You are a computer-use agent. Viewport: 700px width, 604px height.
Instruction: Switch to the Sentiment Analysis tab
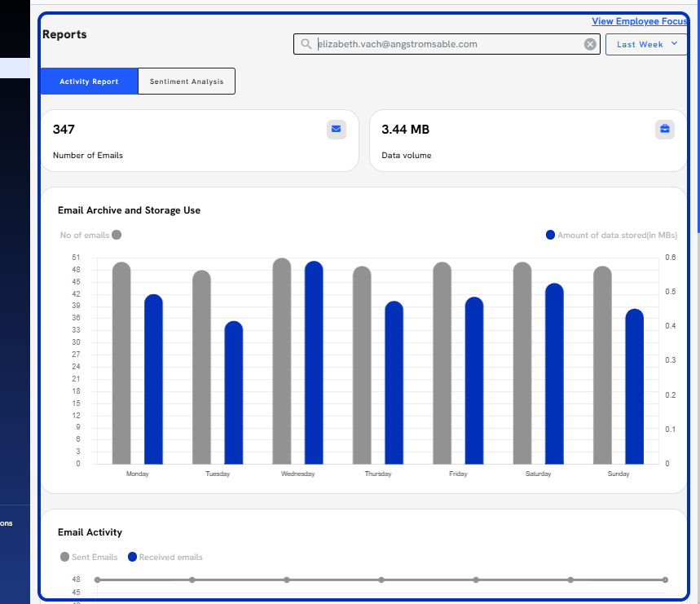187,82
